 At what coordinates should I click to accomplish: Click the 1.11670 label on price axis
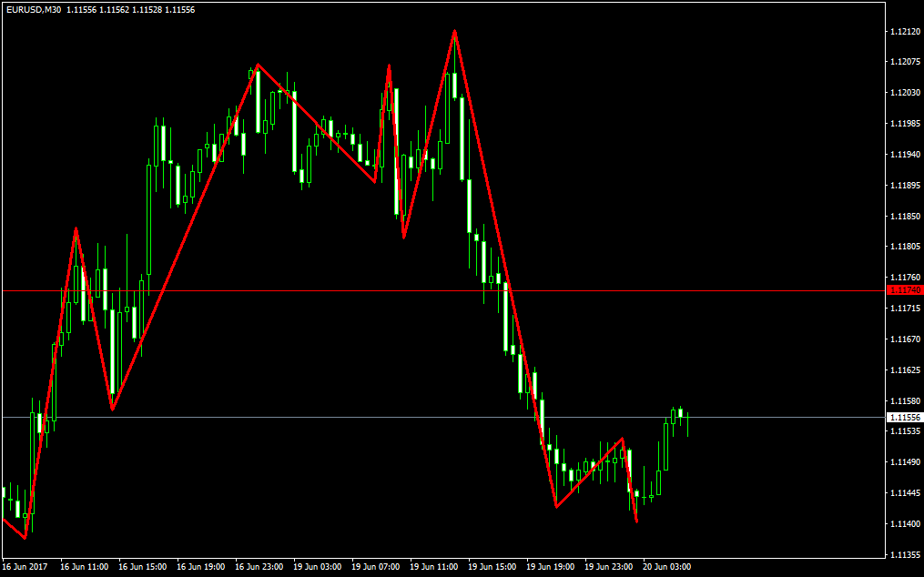coord(903,339)
